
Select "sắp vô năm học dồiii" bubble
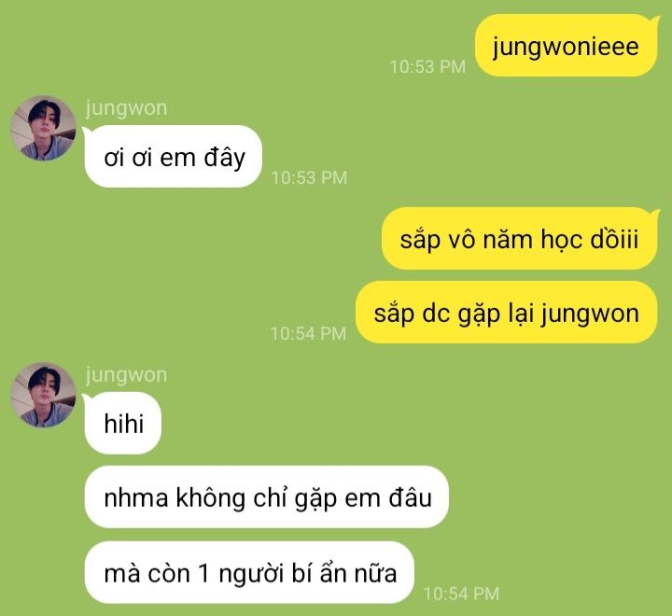[x=520, y=238]
